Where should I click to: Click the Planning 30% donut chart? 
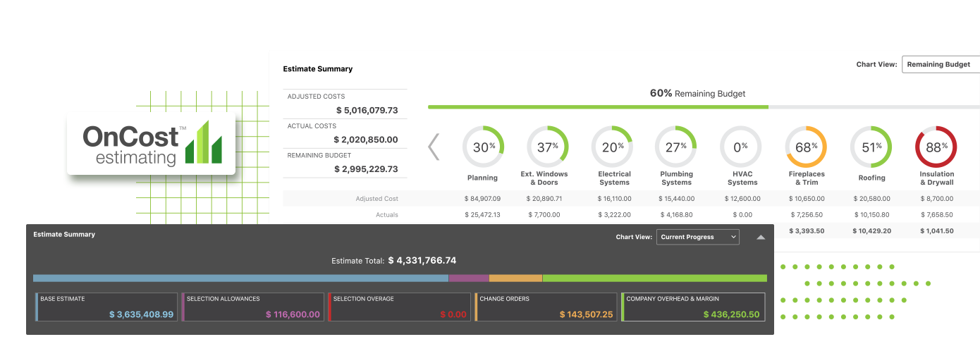click(483, 147)
